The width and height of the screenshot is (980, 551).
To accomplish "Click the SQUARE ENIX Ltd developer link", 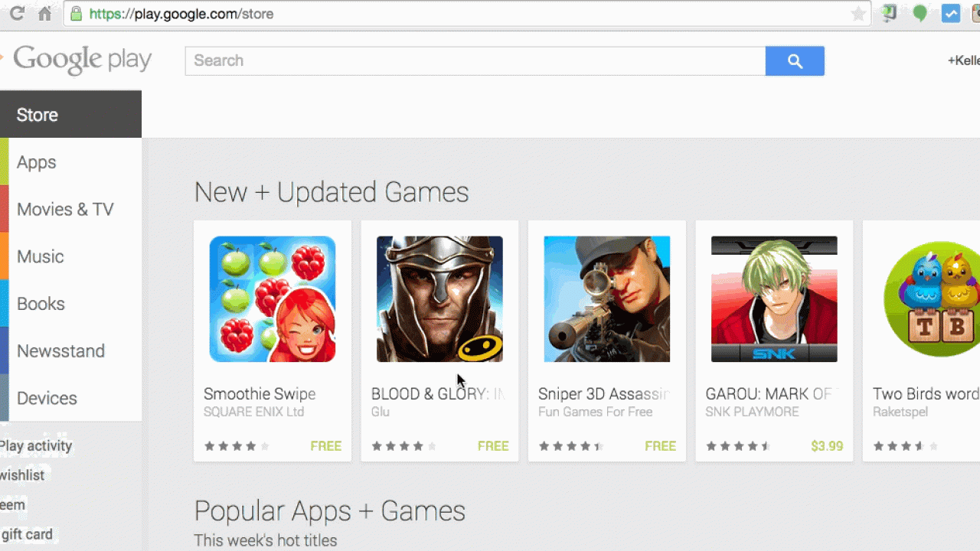I will [x=253, y=412].
